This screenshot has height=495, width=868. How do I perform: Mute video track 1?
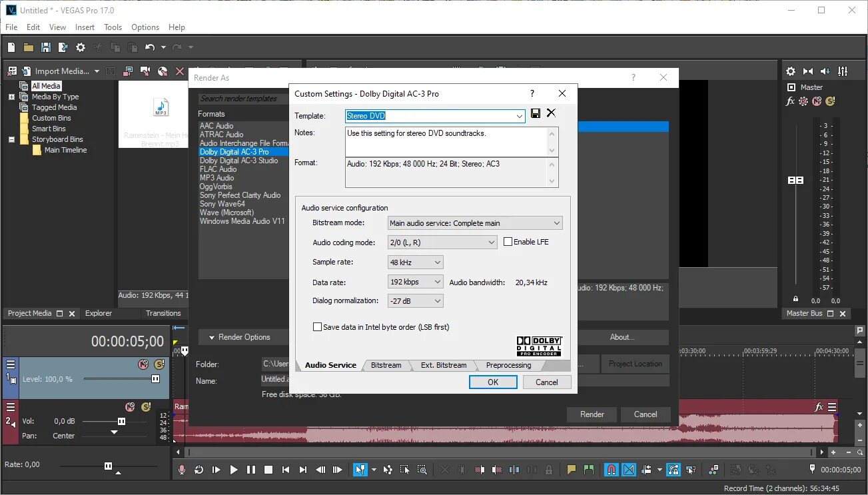point(143,364)
